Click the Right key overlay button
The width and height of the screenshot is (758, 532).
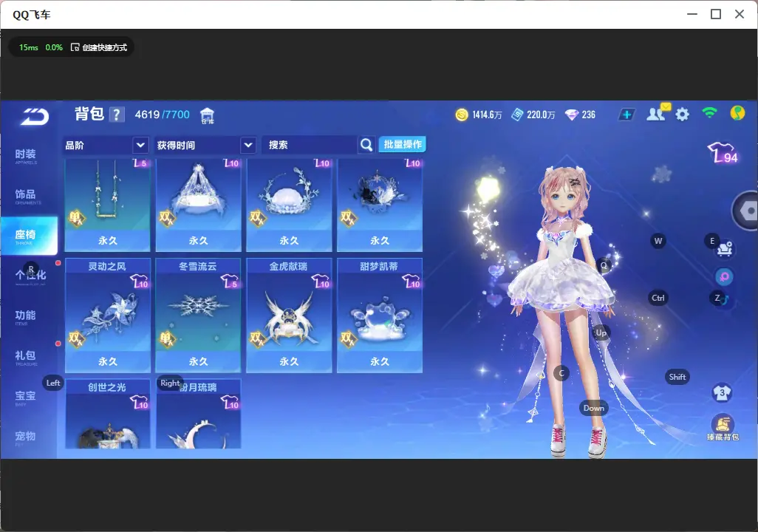(170, 383)
